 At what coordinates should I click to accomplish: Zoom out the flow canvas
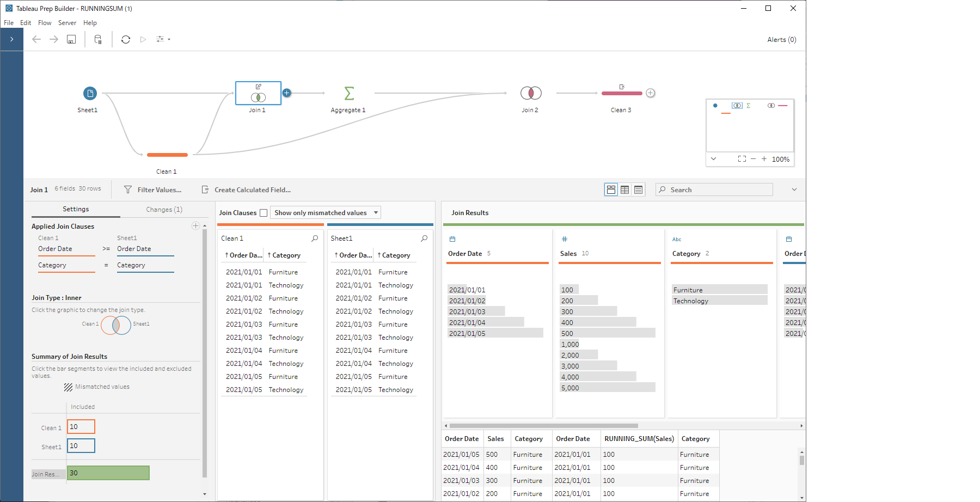[753, 159]
